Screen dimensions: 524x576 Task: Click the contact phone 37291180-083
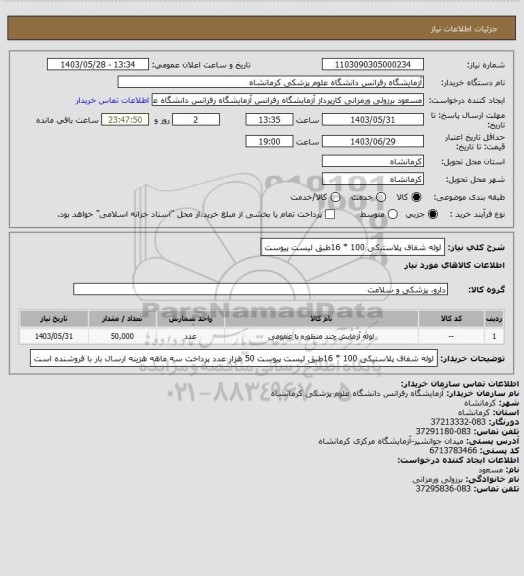coord(443,431)
